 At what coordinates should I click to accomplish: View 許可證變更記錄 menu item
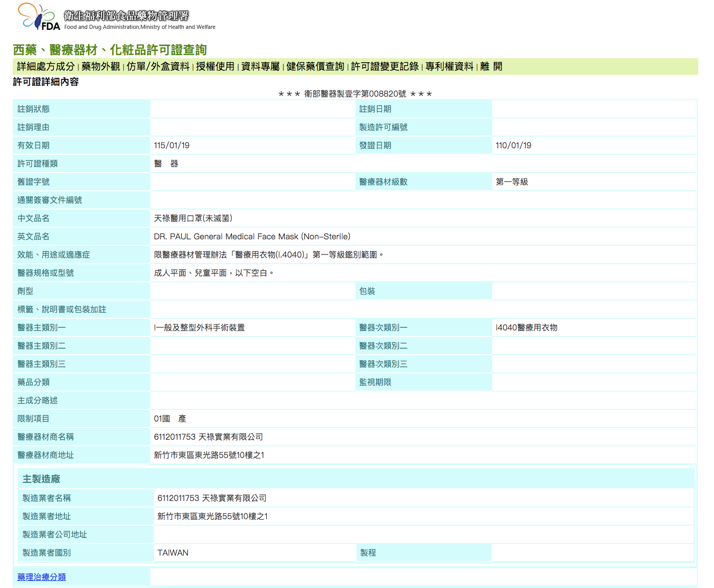[385, 66]
